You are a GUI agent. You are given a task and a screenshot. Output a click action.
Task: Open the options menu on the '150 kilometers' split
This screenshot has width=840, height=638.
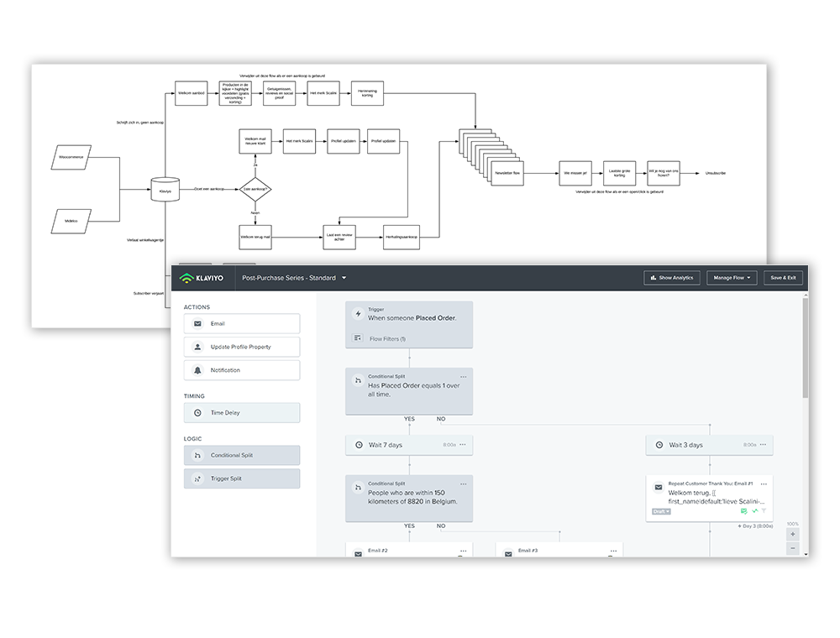tap(464, 484)
